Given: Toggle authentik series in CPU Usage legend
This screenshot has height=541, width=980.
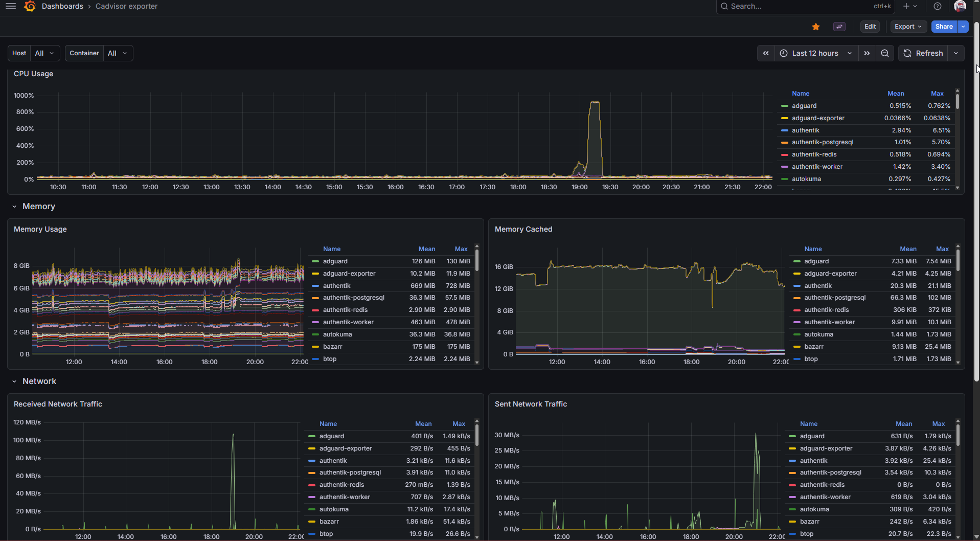Looking at the screenshot, I should [x=806, y=130].
